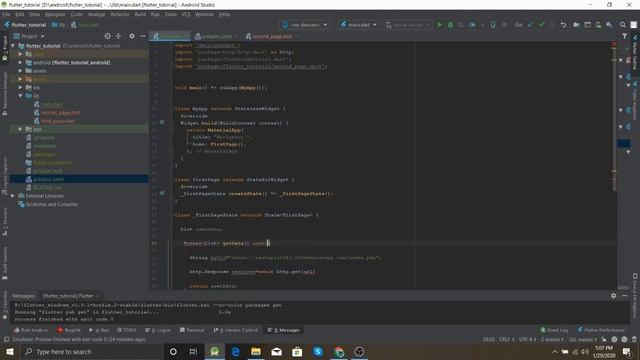Open File Explorer from taskbar
The height and width of the screenshot is (360, 640).
(256, 351)
